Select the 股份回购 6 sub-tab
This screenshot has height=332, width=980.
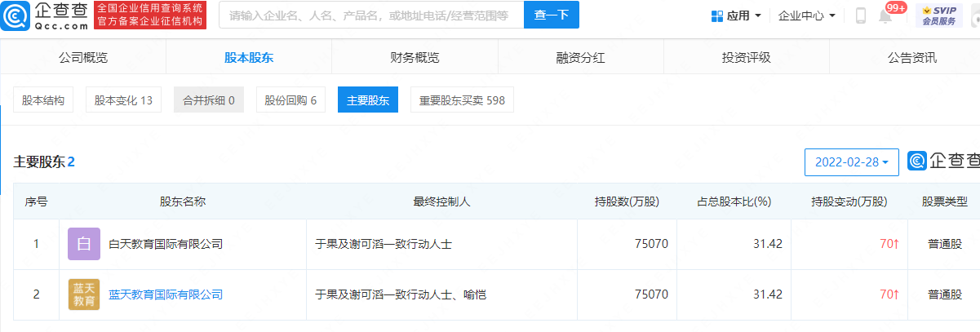pyautogui.click(x=290, y=100)
